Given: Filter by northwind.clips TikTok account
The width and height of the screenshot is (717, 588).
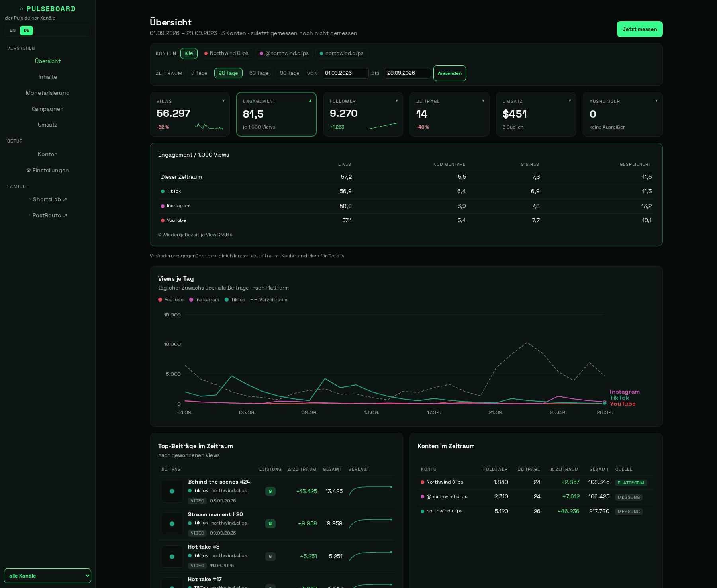Looking at the screenshot, I should pos(342,53).
